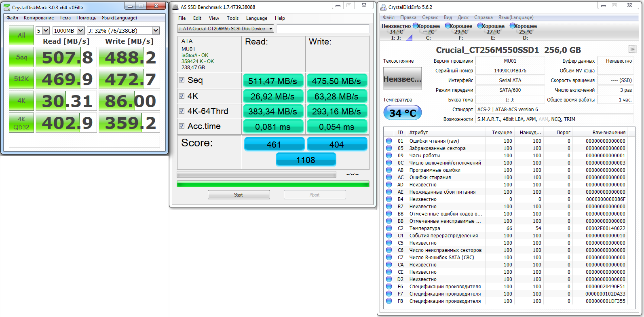Image resolution: width=644 pixels, height=317 pixels.
Task: Open the View menu in AS SSD Benchmark
Action: pos(214,18)
